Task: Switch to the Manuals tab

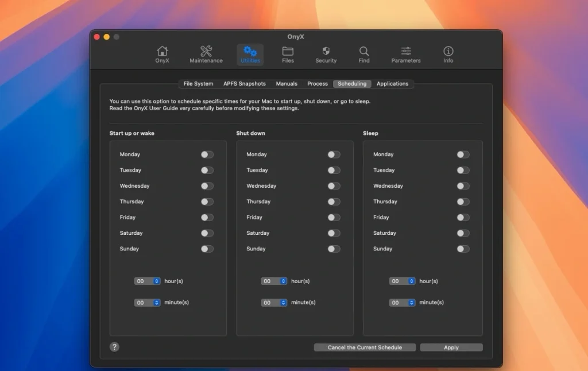Action: [287, 84]
